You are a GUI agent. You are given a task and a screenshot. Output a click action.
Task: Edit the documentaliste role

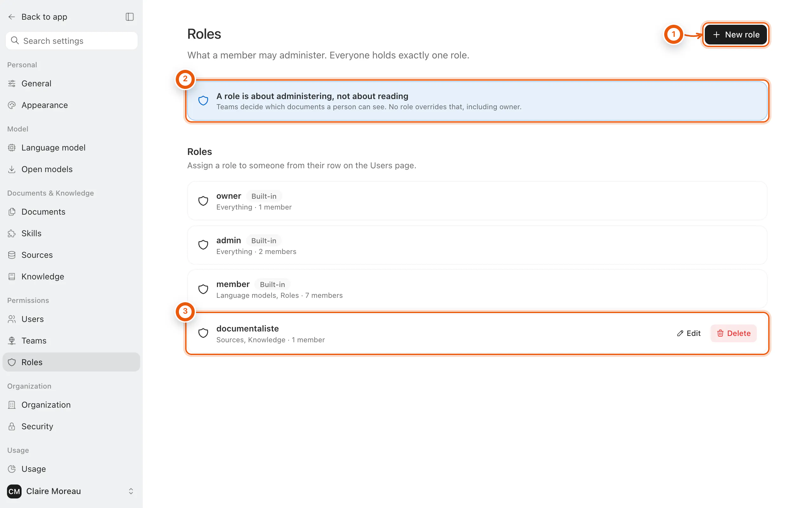[x=689, y=333]
